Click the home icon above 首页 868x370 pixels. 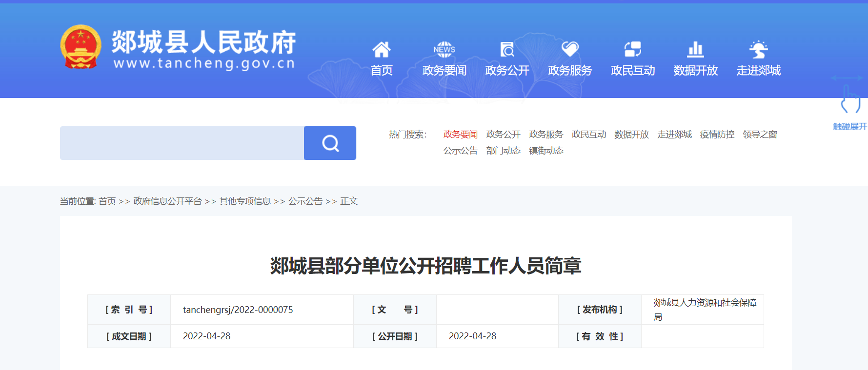pyautogui.click(x=381, y=50)
